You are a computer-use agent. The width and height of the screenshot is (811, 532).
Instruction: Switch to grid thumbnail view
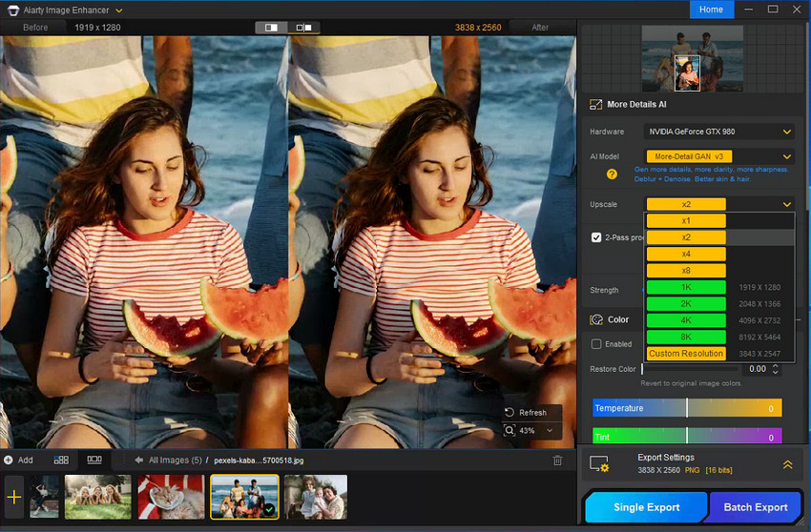(61, 460)
